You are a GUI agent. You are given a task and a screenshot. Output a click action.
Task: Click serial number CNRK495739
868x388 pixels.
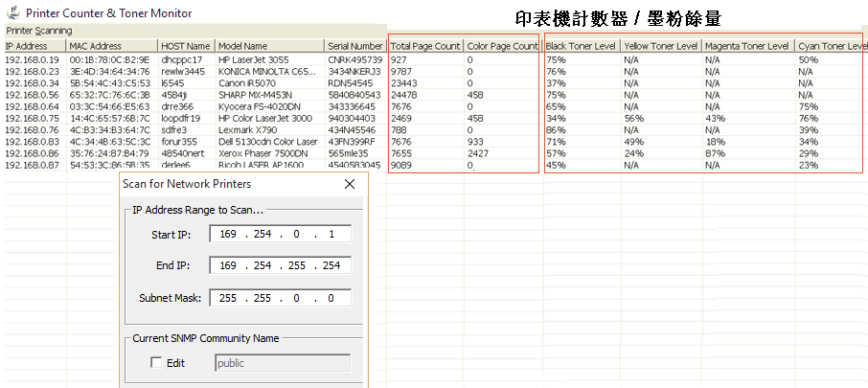tap(354, 59)
